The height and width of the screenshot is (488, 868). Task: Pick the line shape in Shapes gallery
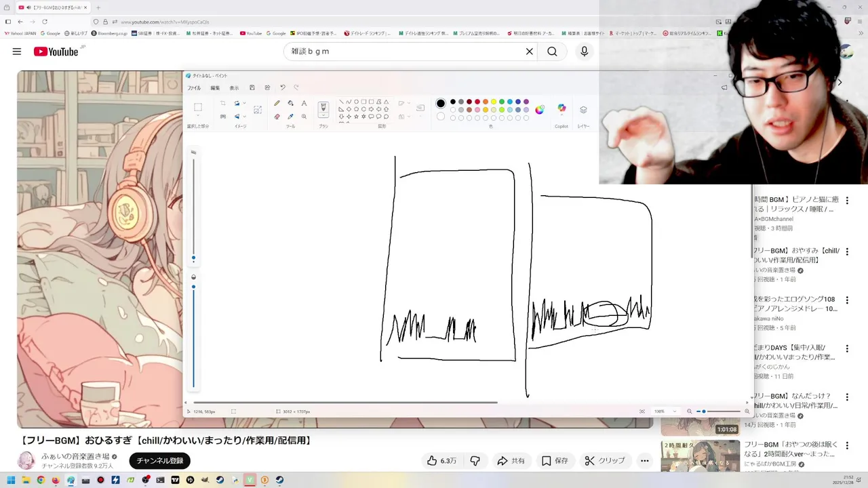[341, 102]
